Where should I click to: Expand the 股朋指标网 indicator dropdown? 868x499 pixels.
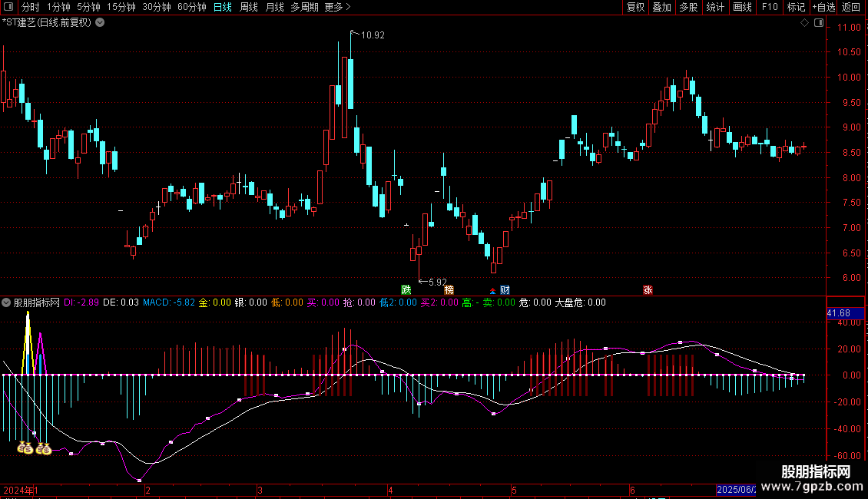[x=7, y=302]
